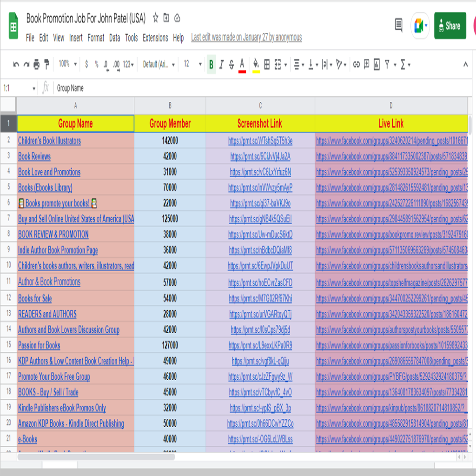
Task: Select the Live Link header cell
Action: pos(391,124)
